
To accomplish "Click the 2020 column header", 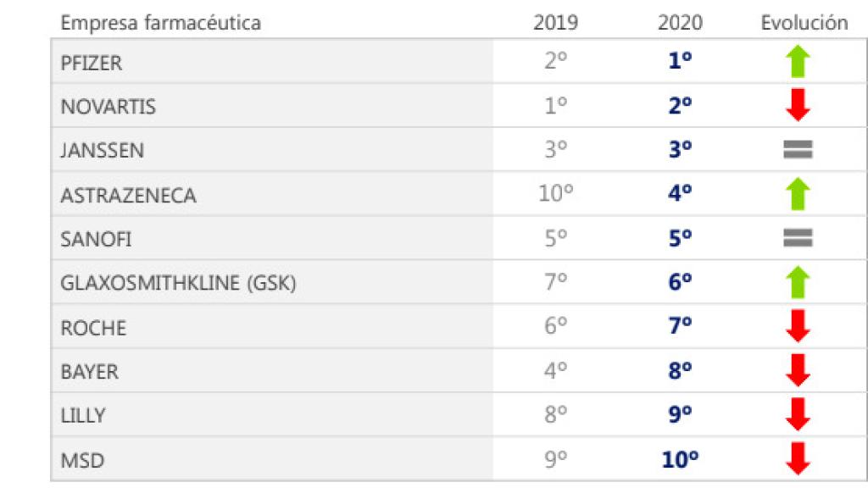I will [x=680, y=23].
